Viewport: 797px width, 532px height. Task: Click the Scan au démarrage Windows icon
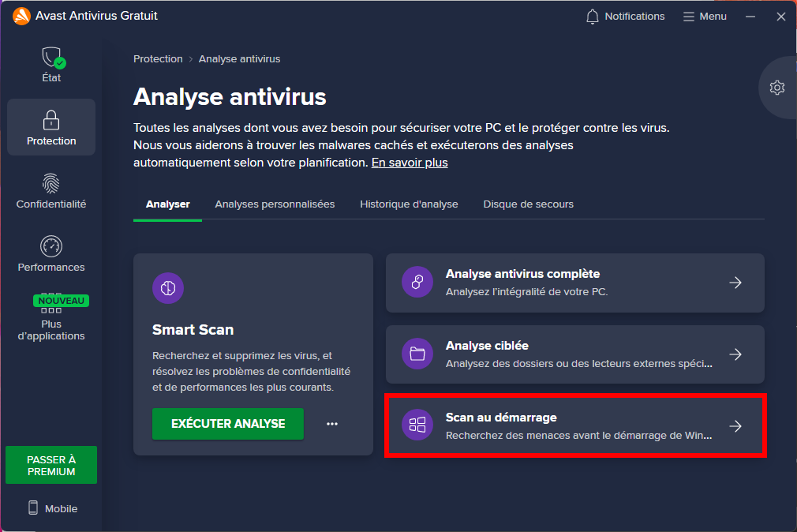click(x=417, y=425)
